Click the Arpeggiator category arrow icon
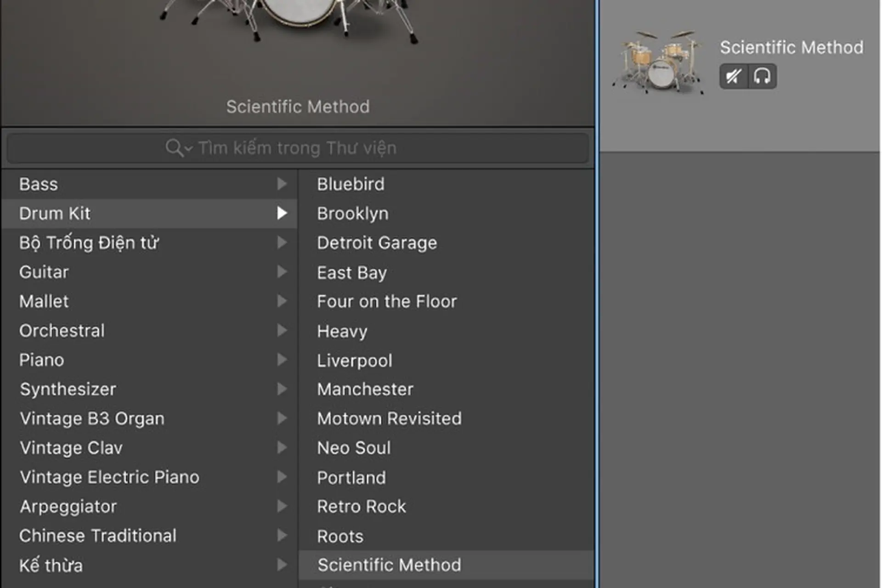 282,506
